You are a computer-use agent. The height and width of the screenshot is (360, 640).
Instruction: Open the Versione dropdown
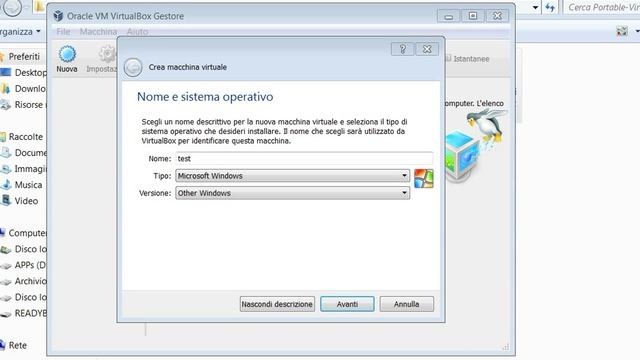293,193
